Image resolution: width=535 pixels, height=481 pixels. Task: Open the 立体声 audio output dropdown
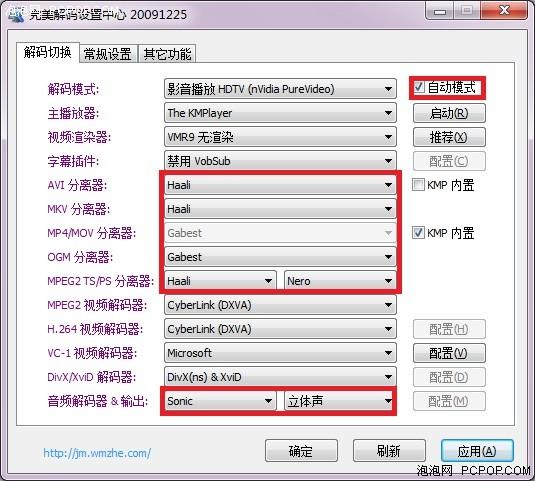coord(339,401)
